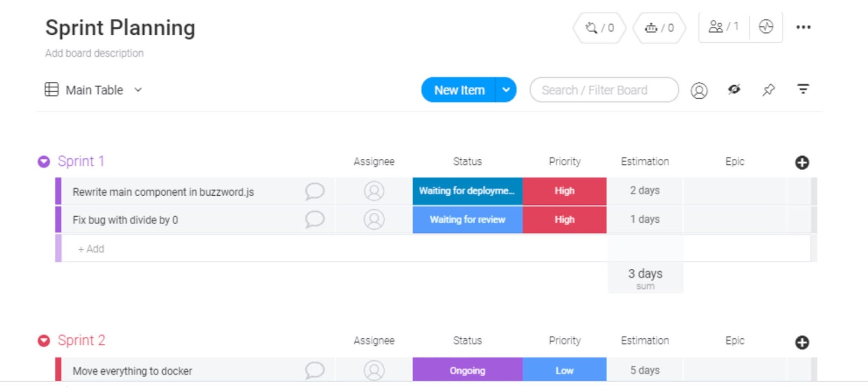The height and width of the screenshot is (387, 868).
Task: Add a column to Sprint 1 with plus icon
Action: click(802, 163)
